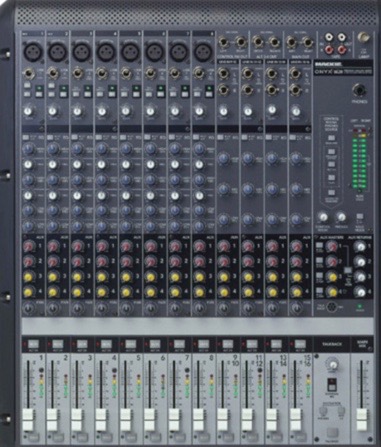Click the control room level knob

[x=323, y=217]
